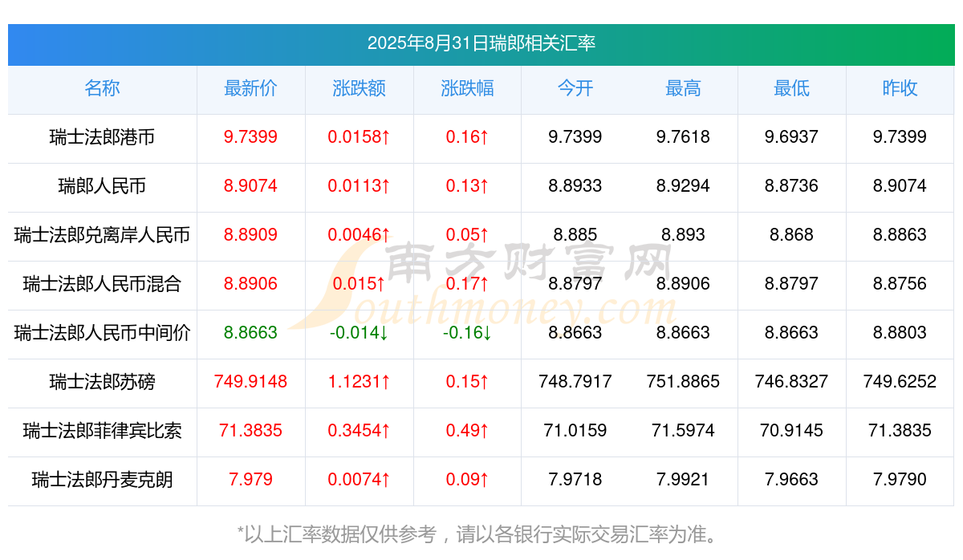
Task: Click change amount 0.0113↑
Action: [x=359, y=186]
